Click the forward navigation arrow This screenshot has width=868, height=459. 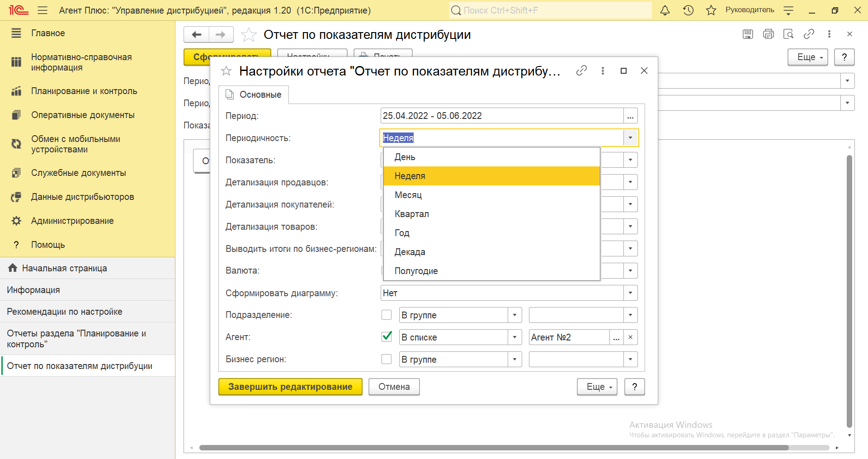(x=221, y=34)
